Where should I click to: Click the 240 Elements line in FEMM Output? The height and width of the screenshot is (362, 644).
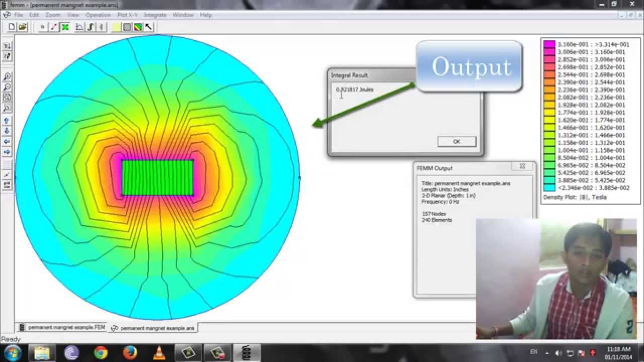coord(436,220)
